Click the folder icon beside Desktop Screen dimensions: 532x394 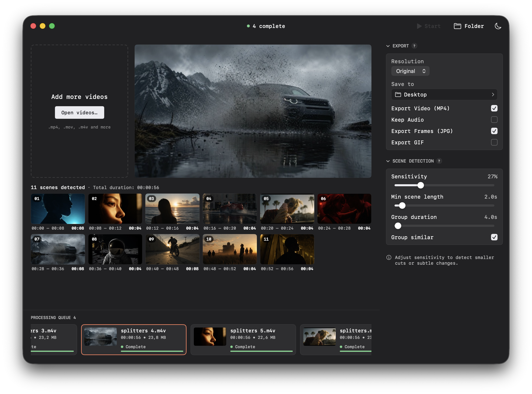click(x=398, y=95)
